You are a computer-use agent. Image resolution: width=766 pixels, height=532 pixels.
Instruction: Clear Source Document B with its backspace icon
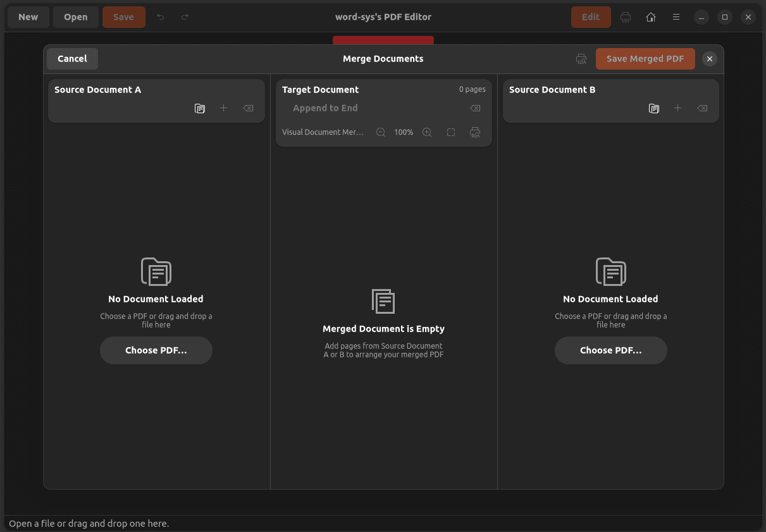tap(702, 108)
